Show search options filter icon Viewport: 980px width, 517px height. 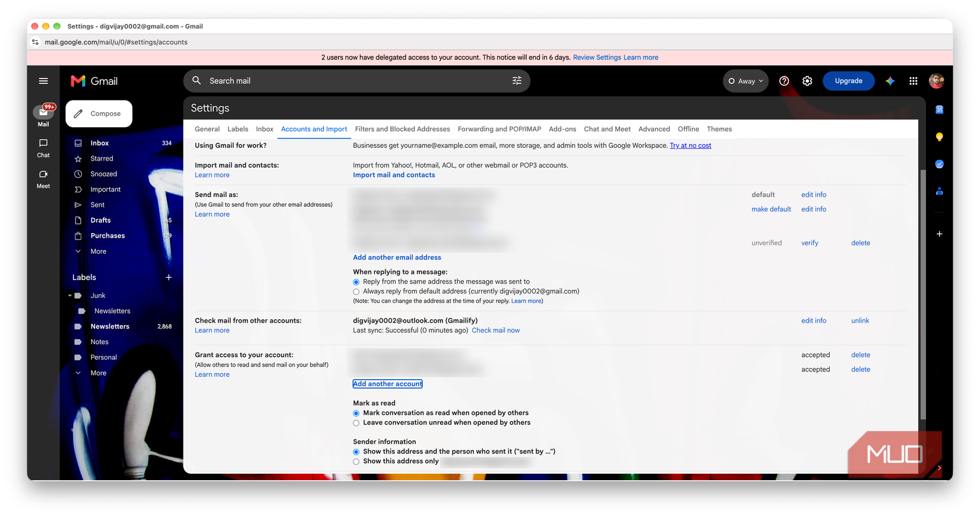(517, 81)
